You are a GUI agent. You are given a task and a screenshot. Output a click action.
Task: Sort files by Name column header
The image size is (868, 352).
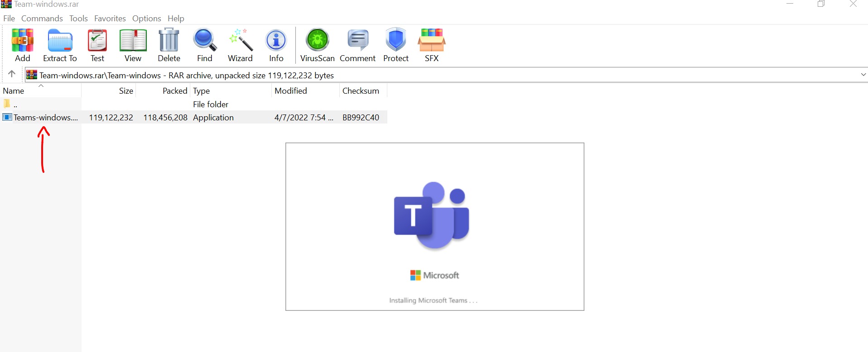pyautogui.click(x=14, y=91)
